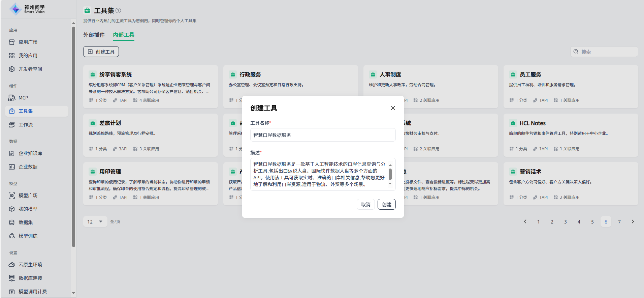644x298 pixels.
Task: Click 取消 to cancel tool creation
Action: pyautogui.click(x=365, y=205)
